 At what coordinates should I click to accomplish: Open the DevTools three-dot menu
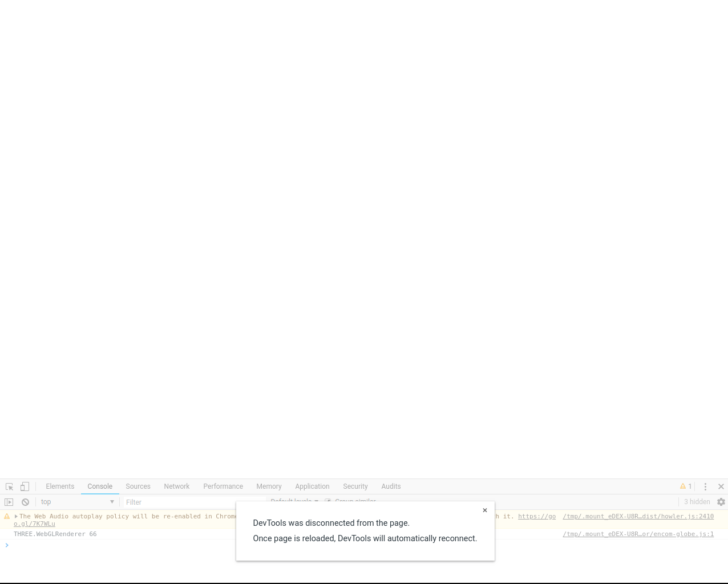pos(705,486)
